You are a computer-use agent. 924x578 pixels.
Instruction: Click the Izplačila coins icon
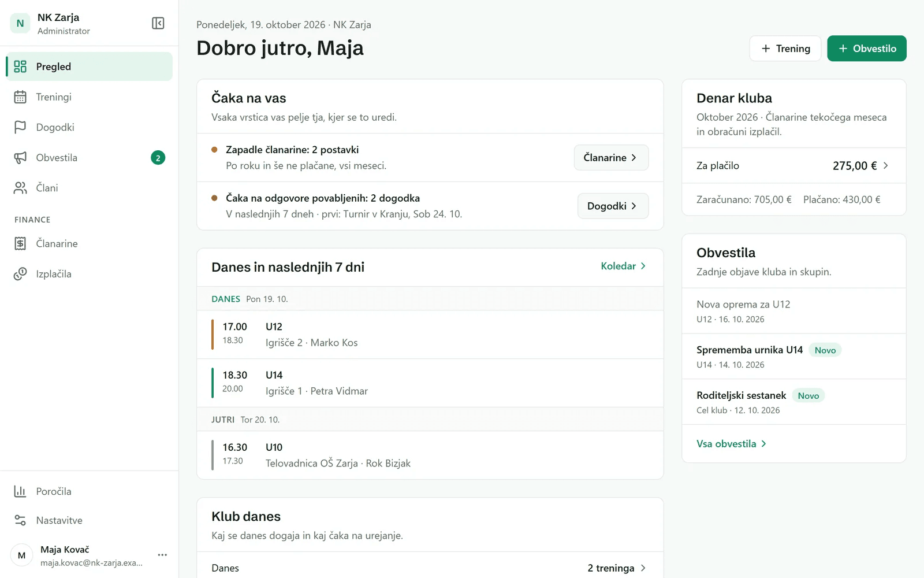click(x=20, y=274)
